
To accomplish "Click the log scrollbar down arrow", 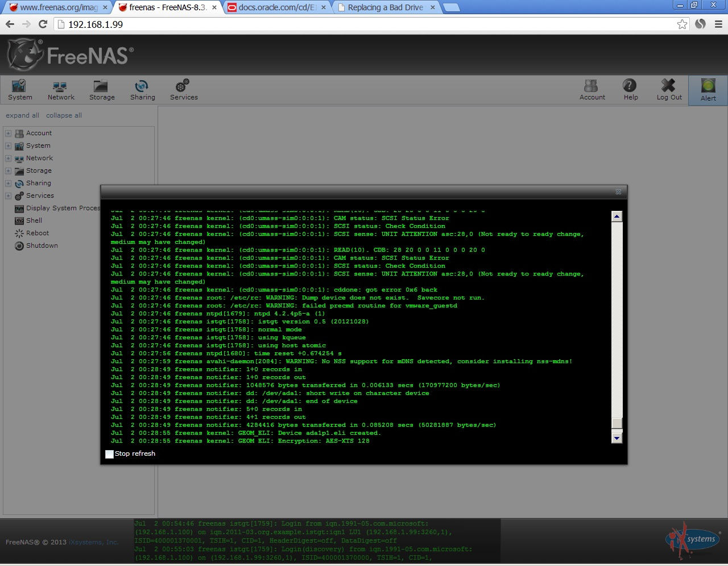I will coord(617,438).
